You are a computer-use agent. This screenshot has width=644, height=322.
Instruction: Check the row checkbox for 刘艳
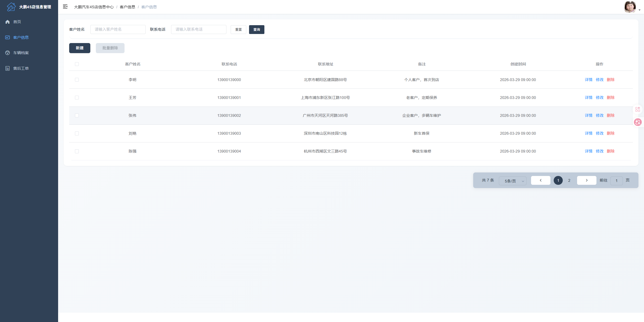click(77, 133)
